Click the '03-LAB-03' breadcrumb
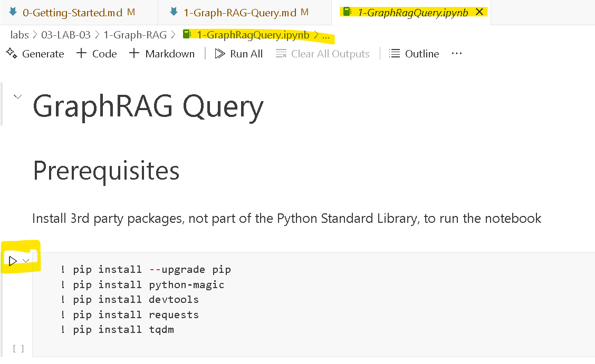595x364 pixels. (66, 35)
